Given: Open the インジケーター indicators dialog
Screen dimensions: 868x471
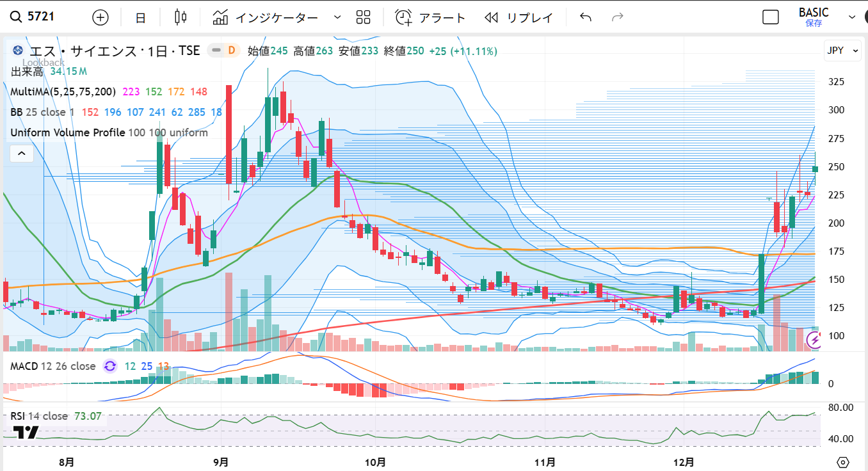Looking at the screenshot, I should (266, 17).
